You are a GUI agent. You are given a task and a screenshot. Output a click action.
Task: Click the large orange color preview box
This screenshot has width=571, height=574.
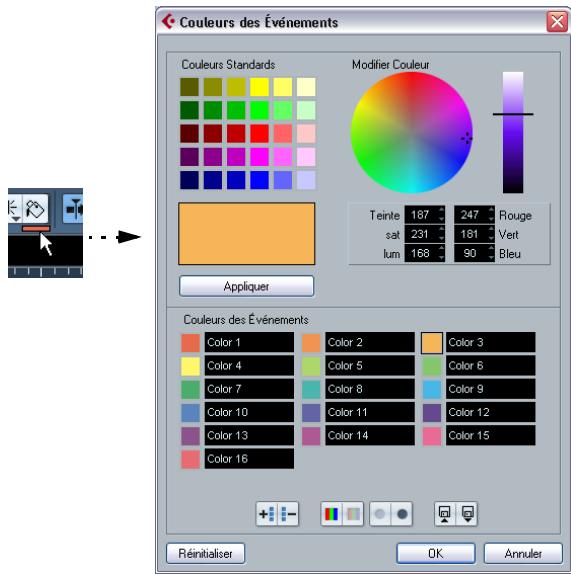246,234
